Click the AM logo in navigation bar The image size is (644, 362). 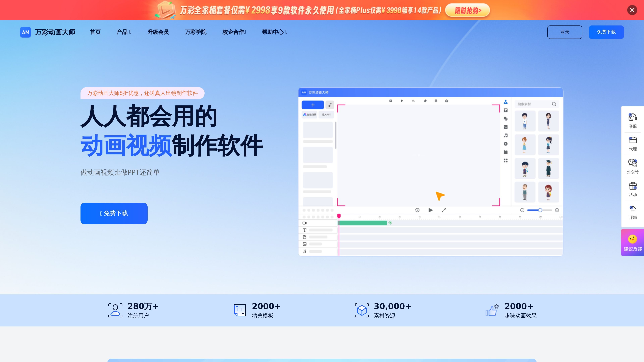[x=25, y=32]
